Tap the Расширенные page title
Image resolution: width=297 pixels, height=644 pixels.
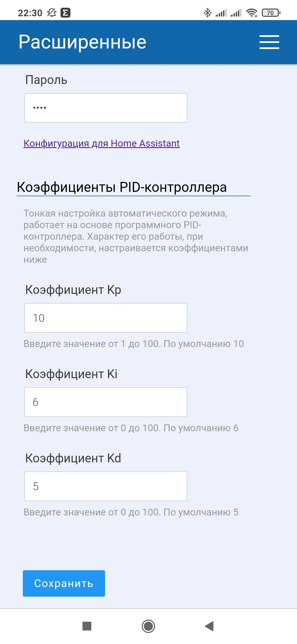pyautogui.click(x=82, y=42)
